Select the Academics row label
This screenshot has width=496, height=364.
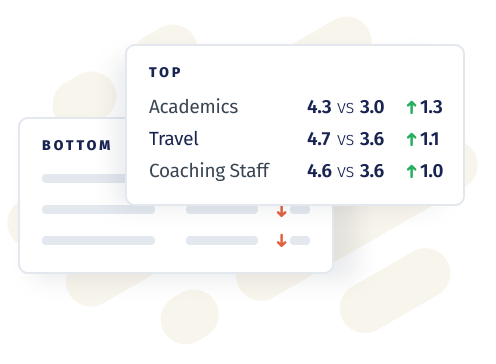pyautogui.click(x=193, y=107)
